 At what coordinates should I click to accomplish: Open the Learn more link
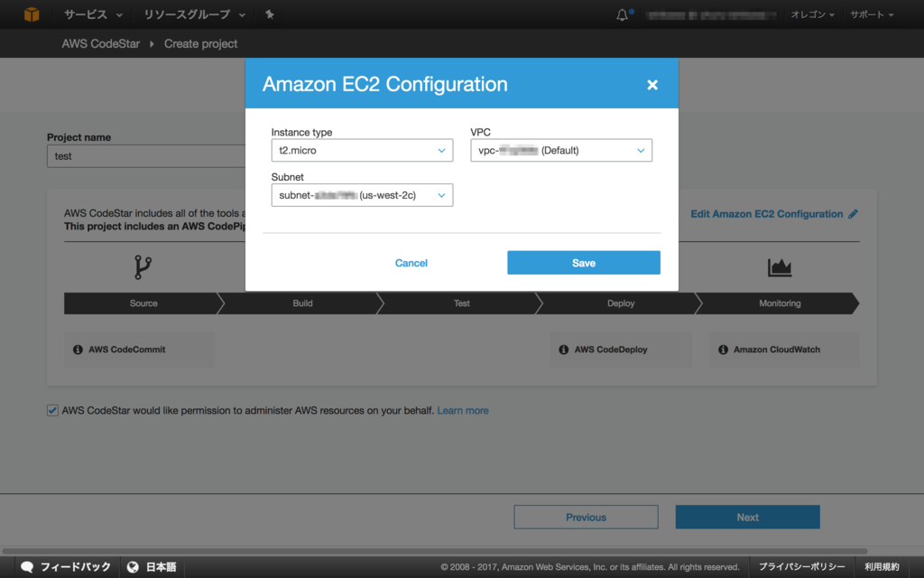pyautogui.click(x=463, y=411)
